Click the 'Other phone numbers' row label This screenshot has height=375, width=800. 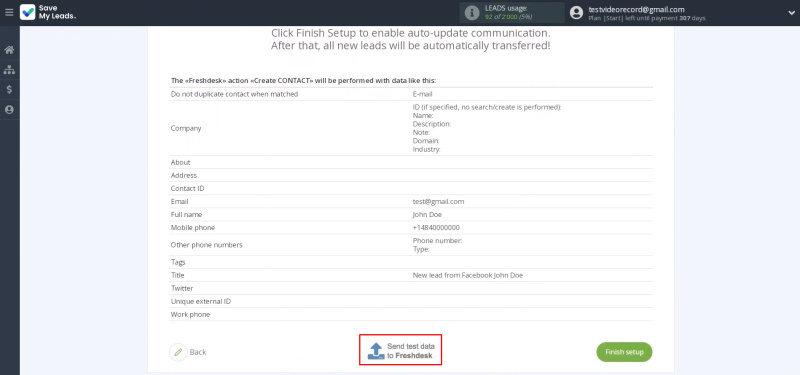(x=207, y=245)
